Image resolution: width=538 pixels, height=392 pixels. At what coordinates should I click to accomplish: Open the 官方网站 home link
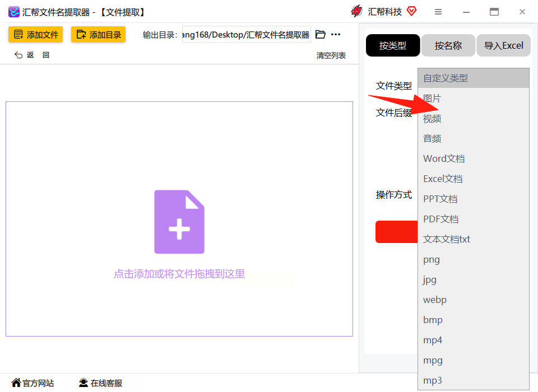pyautogui.click(x=33, y=382)
